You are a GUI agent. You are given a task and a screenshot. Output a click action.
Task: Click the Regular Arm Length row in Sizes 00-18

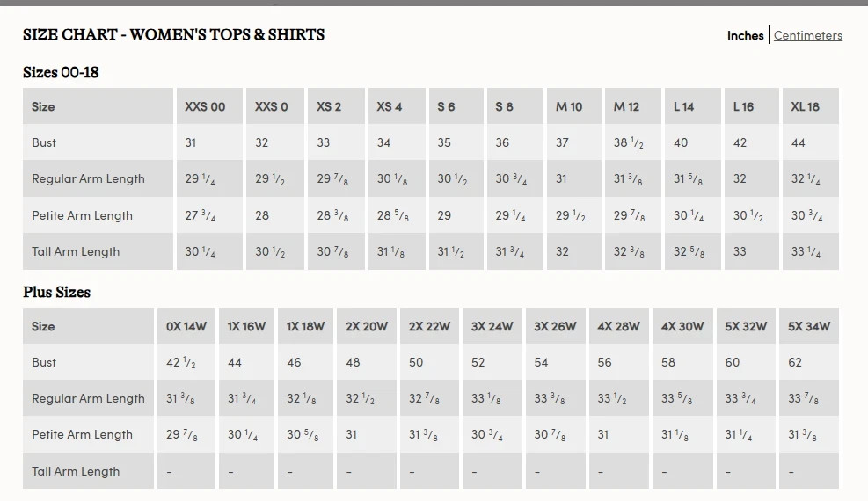pyautogui.click(x=431, y=178)
